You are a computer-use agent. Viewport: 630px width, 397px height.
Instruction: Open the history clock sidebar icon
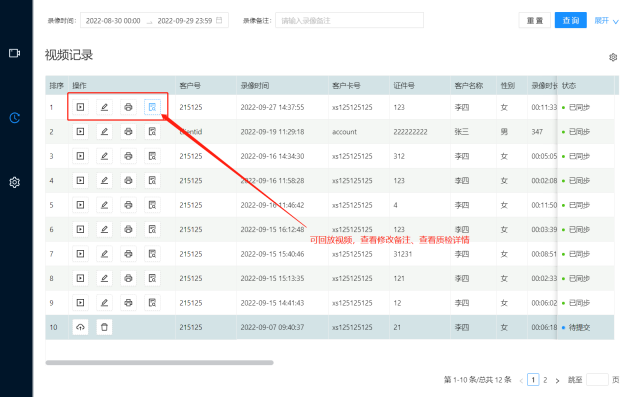(14, 118)
